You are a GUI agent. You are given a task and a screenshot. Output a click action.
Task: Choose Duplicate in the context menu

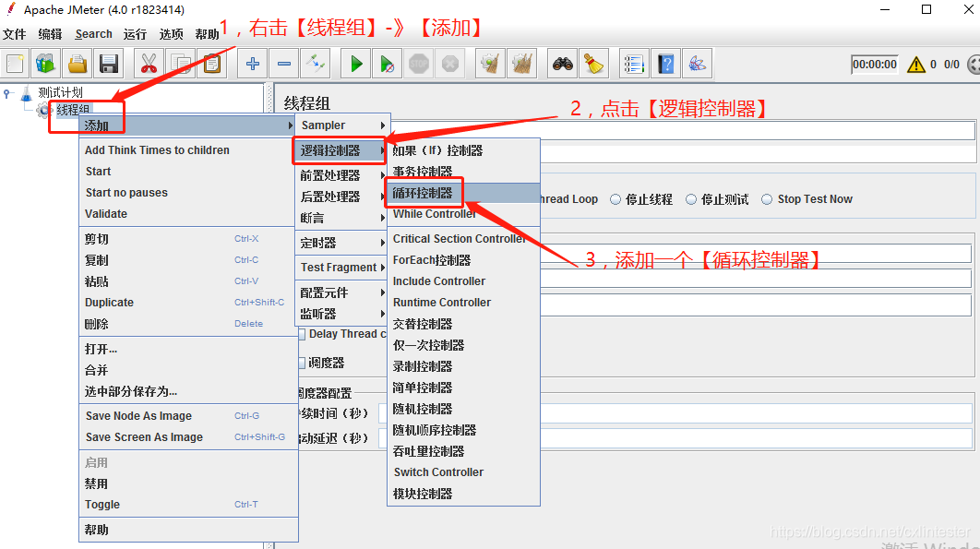tap(187, 303)
